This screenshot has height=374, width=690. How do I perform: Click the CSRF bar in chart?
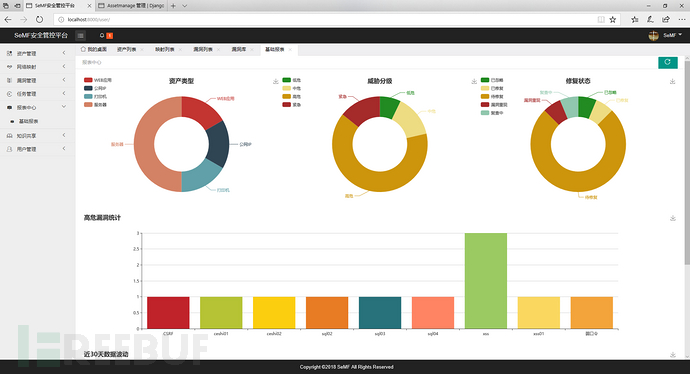point(168,313)
